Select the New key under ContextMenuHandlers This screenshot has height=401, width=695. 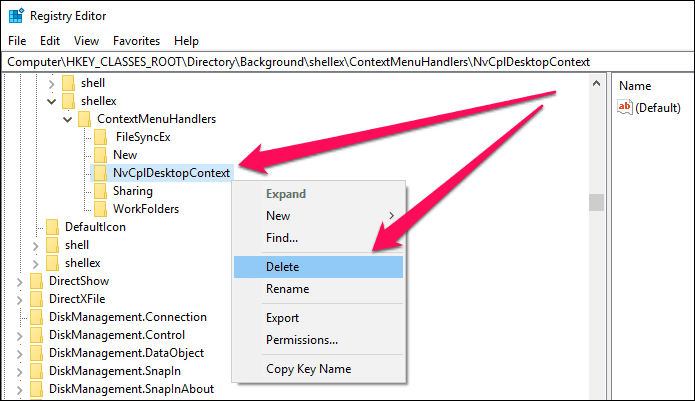pyautogui.click(x=125, y=155)
